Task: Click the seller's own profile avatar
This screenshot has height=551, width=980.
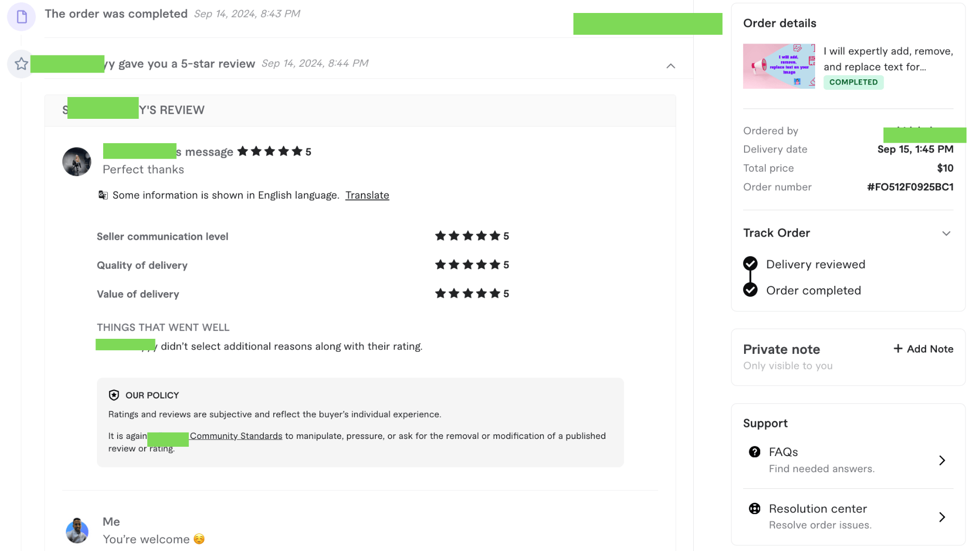Action: click(77, 530)
